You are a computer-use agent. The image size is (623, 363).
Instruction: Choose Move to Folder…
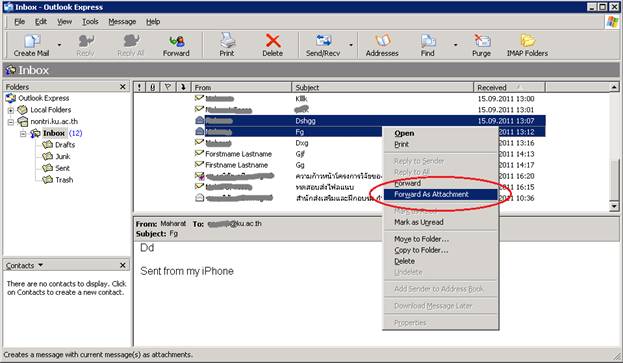coord(441,239)
